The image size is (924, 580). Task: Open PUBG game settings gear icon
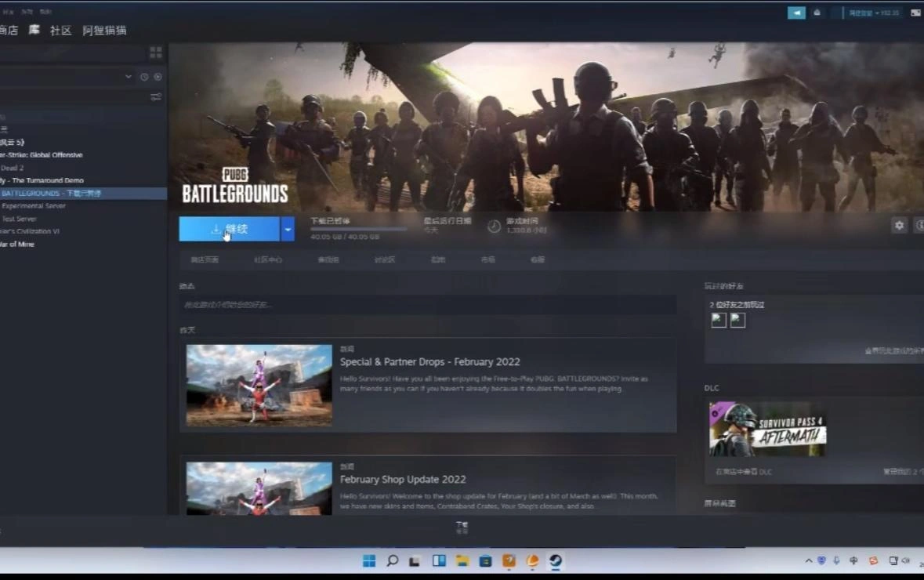coord(899,225)
